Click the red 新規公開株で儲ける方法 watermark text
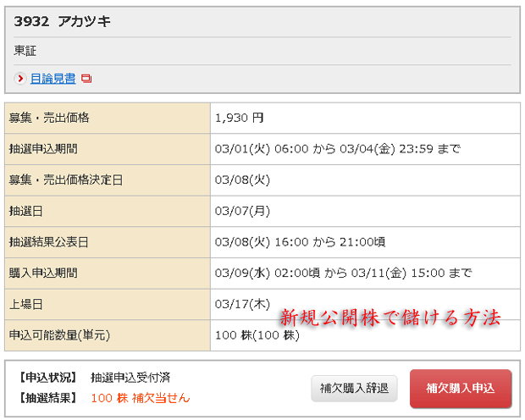The image size is (525, 420). pyautogui.click(x=390, y=318)
